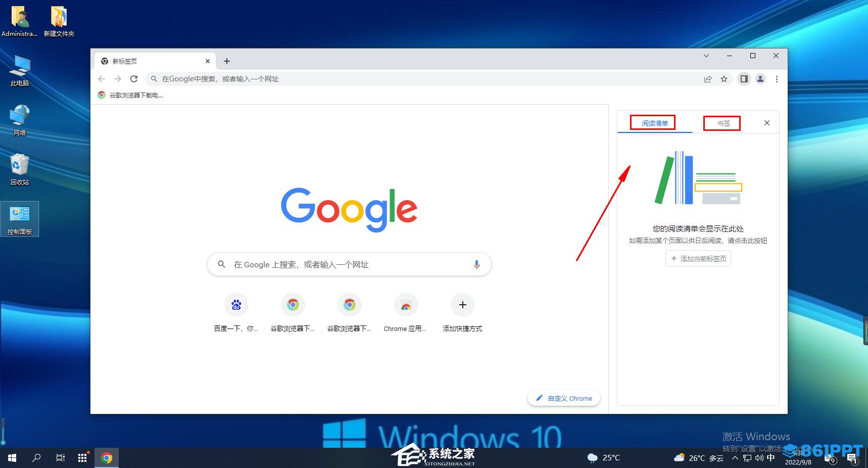
Task: Open weather widget showing 25°C
Action: 604,458
